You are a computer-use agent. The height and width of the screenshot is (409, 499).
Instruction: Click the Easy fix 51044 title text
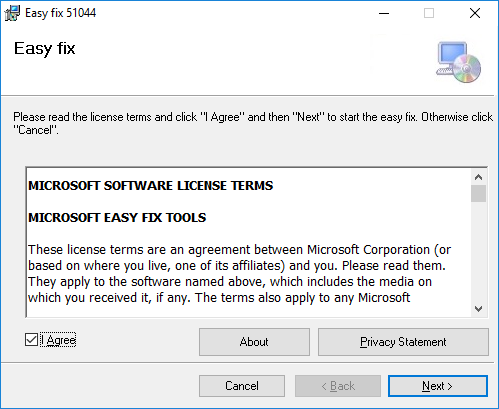(61, 13)
